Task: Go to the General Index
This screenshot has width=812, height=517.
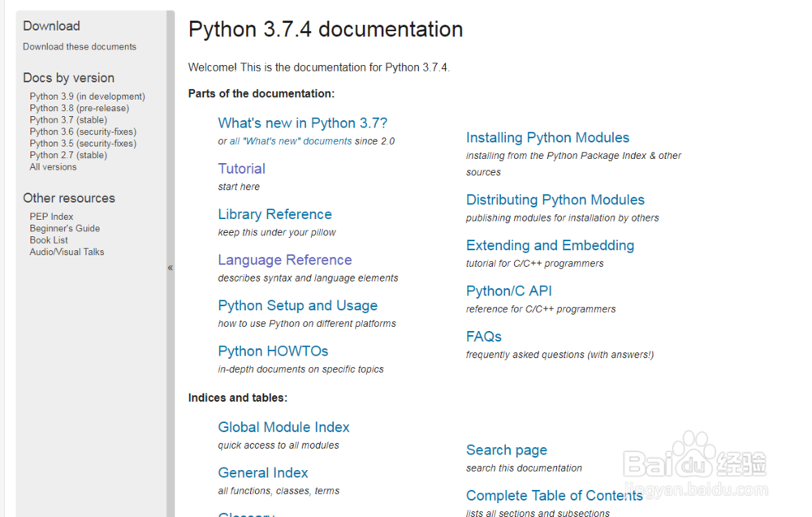Action: [x=263, y=472]
